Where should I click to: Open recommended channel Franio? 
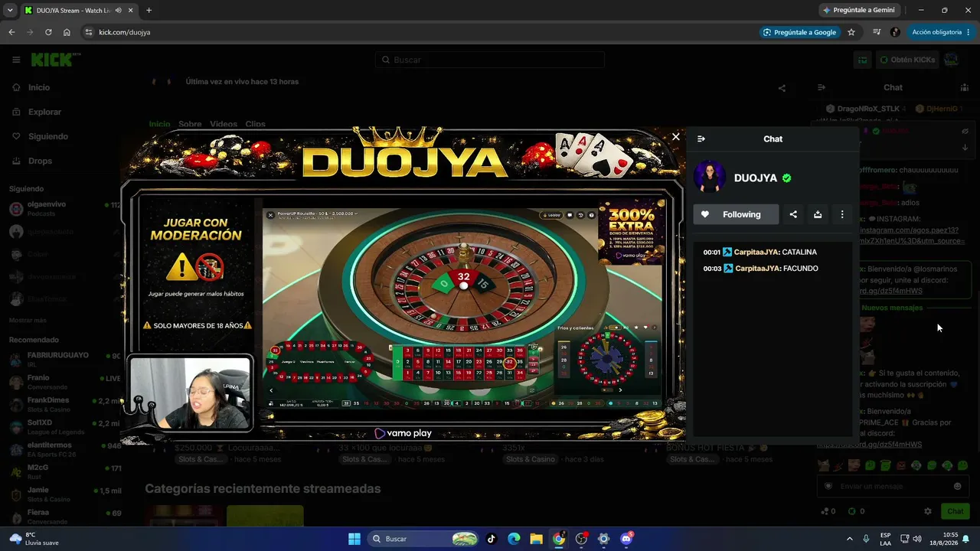pos(65,381)
